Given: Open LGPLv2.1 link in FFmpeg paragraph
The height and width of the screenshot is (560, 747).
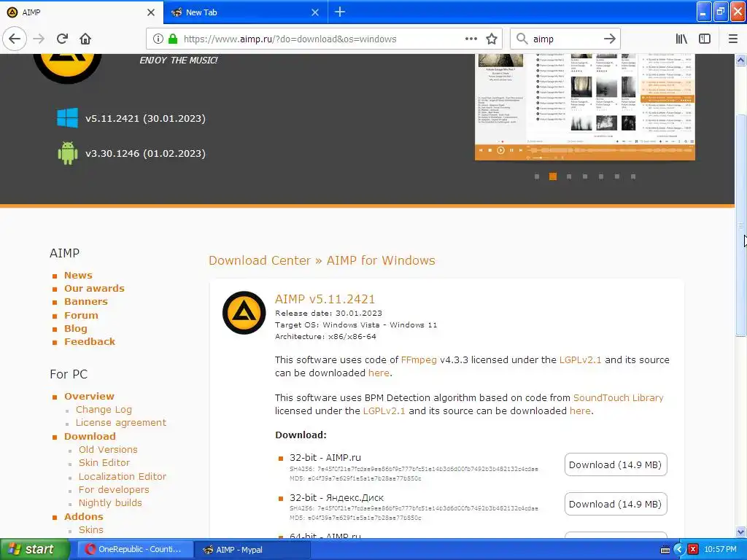Looking at the screenshot, I should tap(580, 360).
